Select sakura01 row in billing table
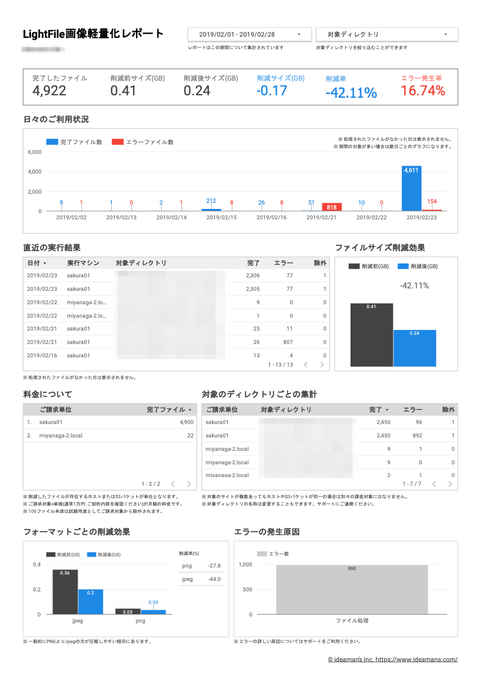The width and height of the screenshot is (480, 680). click(x=110, y=422)
